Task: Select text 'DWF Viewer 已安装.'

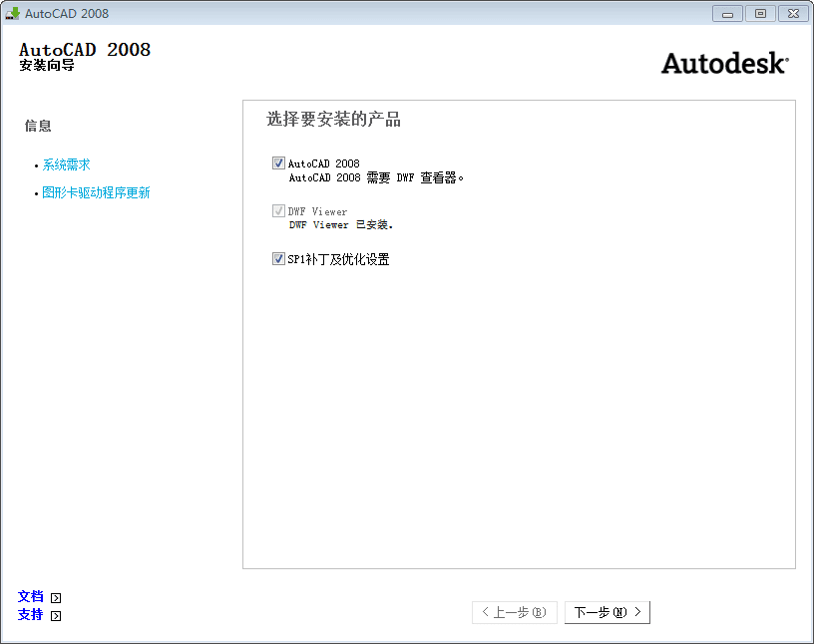Action: point(341,224)
